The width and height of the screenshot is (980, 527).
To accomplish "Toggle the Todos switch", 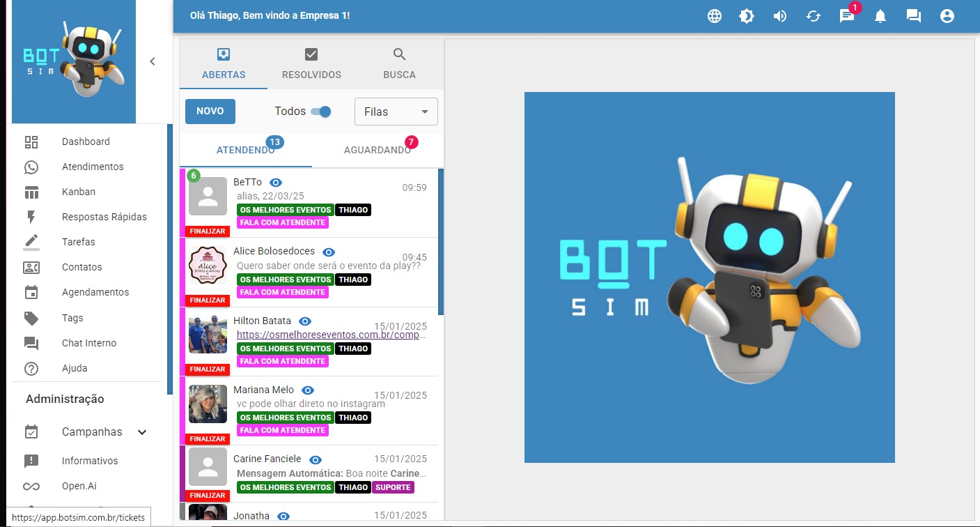I will tap(321, 112).
